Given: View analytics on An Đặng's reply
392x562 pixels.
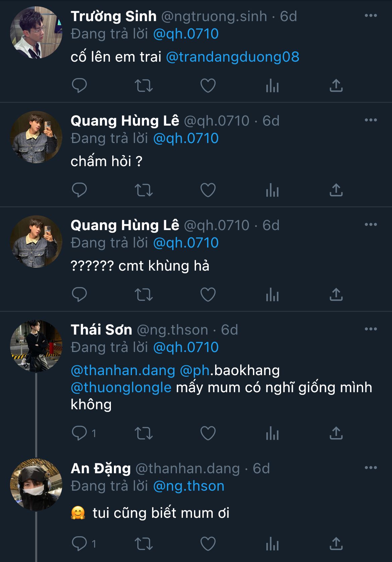Looking at the screenshot, I should [272, 544].
